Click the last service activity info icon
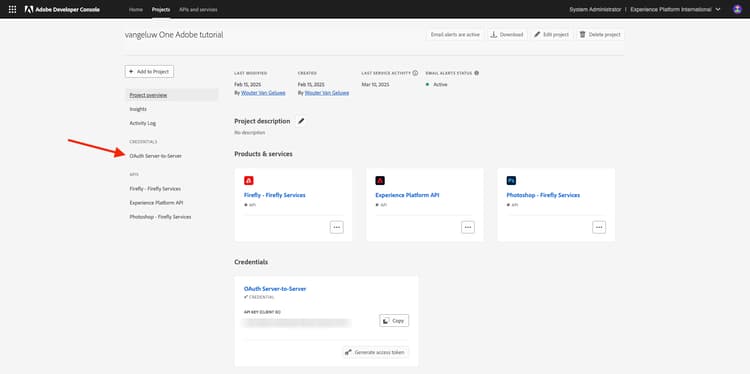The image size is (750, 374). 415,73
